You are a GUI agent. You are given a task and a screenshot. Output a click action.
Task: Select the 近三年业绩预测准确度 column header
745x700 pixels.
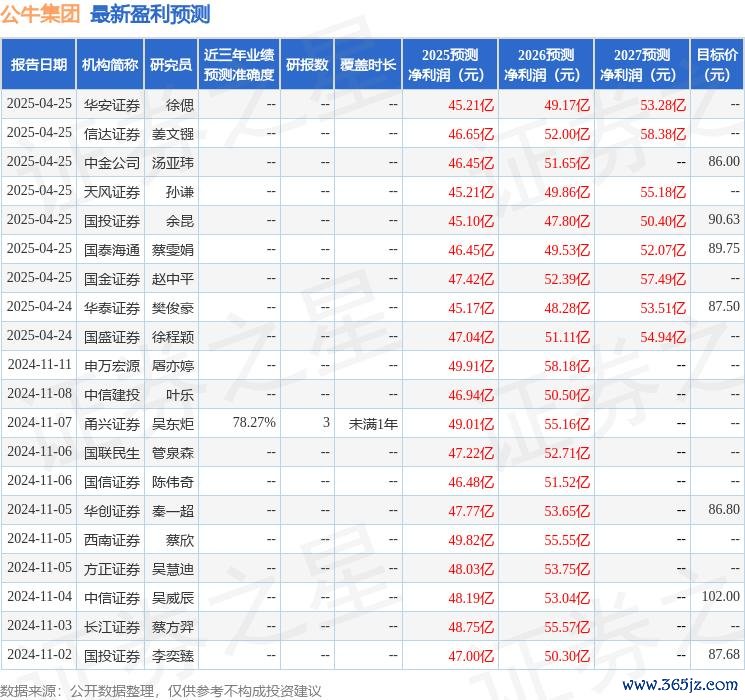(239, 65)
